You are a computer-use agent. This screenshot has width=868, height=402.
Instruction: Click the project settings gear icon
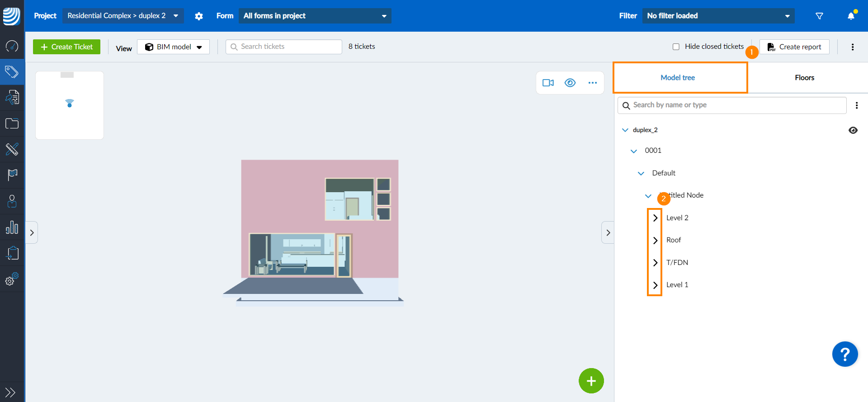pyautogui.click(x=199, y=16)
